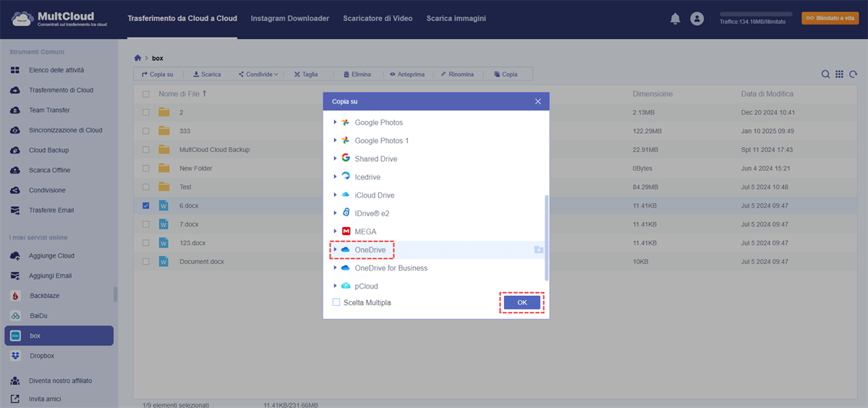The height and width of the screenshot is (408, 868).
Task: Click the Scarica toolbar button
Action: click(x=207, y=74)
